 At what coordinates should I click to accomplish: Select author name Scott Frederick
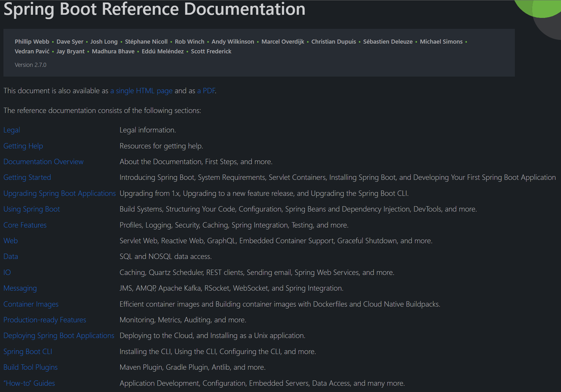pos(211,51)
